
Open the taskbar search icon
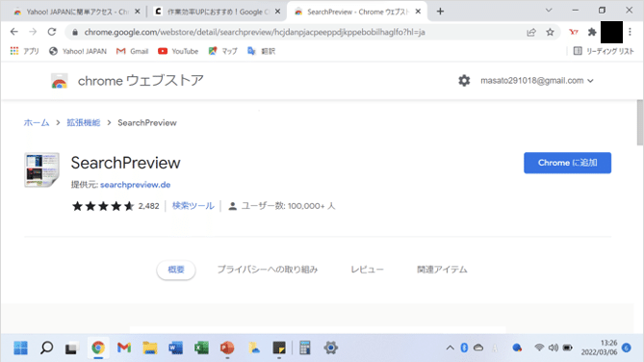click(x=46, y=348)
